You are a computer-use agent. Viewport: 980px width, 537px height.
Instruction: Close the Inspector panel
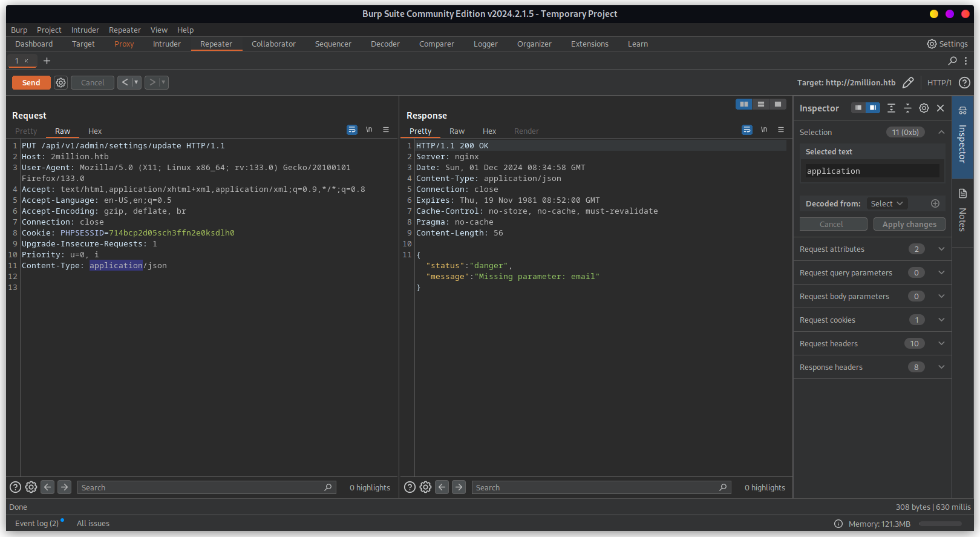940,108
